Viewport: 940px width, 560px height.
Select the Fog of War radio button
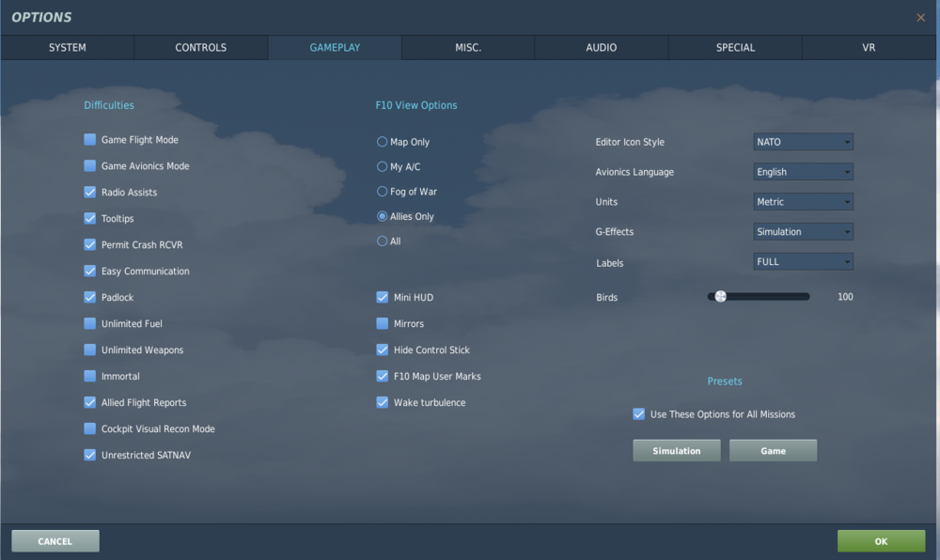[380, 191]
